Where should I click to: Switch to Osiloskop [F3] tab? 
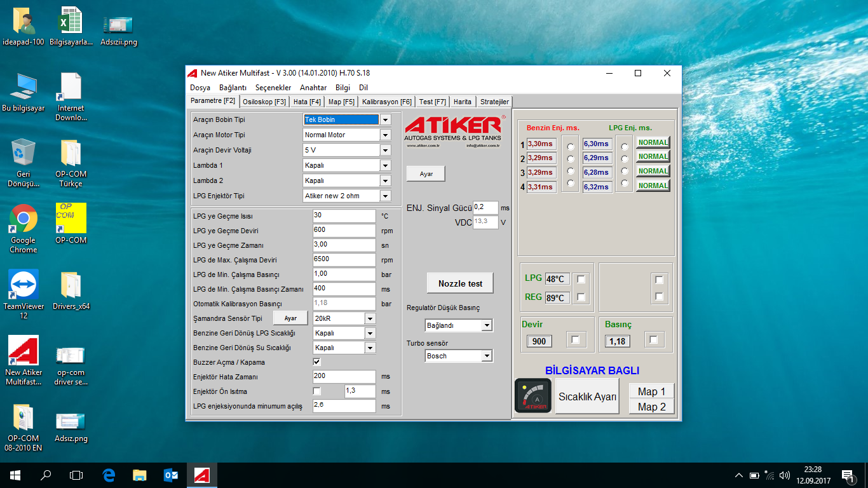(264, 102)
